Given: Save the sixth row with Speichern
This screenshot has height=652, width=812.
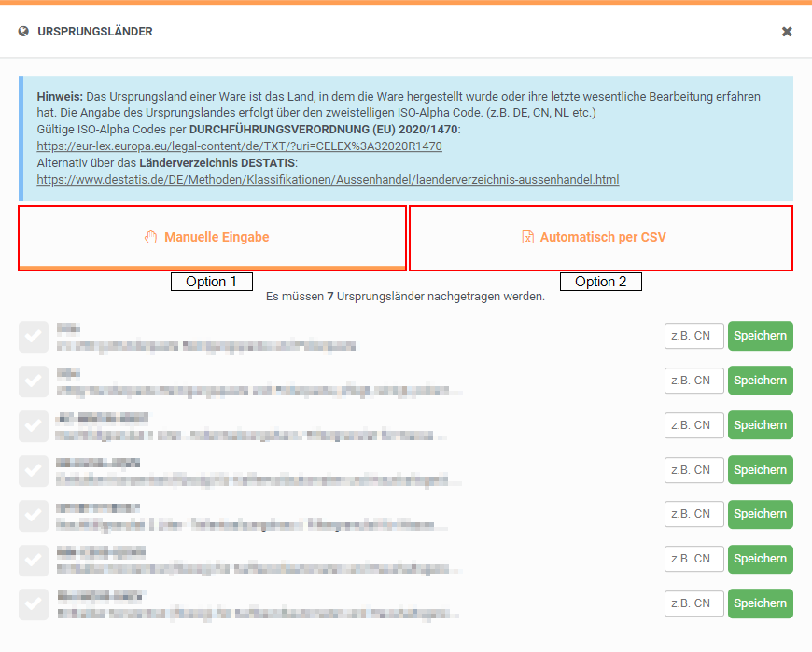Looking at the screenshot, I should (x=761, y=559).
